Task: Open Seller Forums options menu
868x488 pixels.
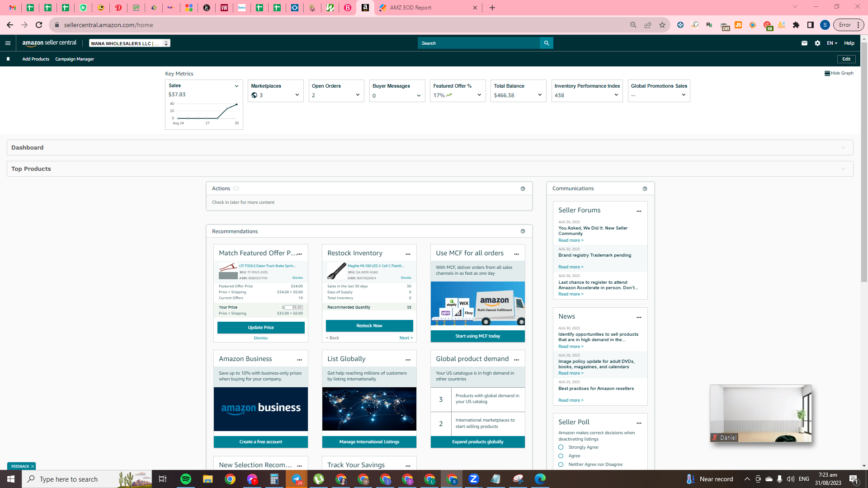Action: pyautogui.click(x=639, y=211)
